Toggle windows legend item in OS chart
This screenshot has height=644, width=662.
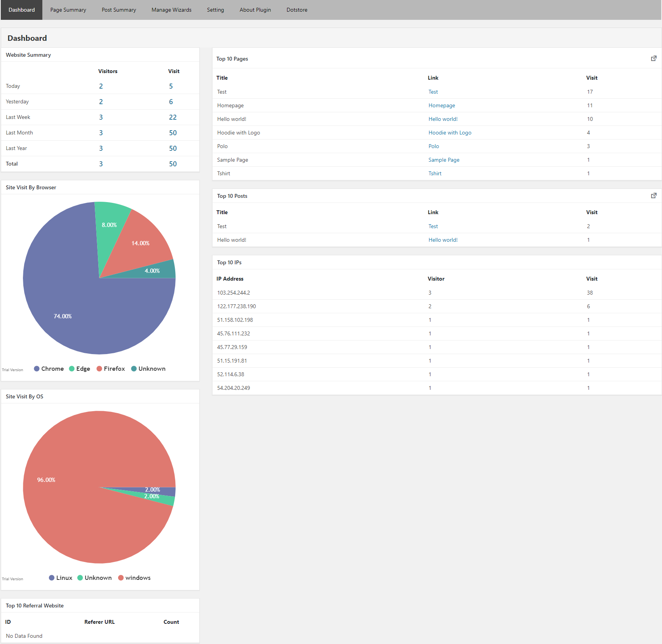[x=134, y=578]
